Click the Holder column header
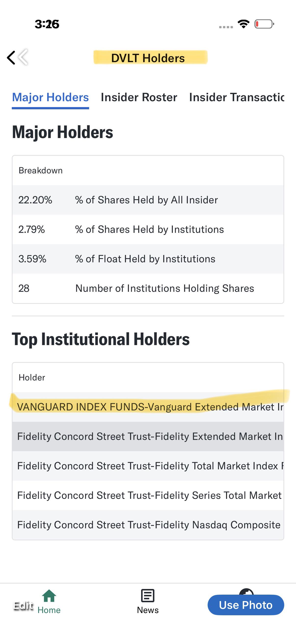 pos(32,378)
